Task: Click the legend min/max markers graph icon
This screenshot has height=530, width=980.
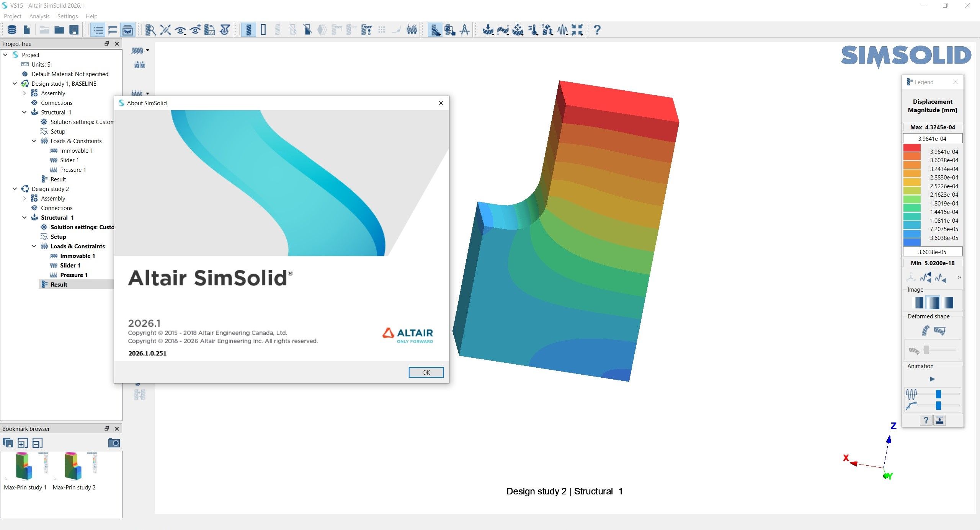Action: click(x=926, y=277)
